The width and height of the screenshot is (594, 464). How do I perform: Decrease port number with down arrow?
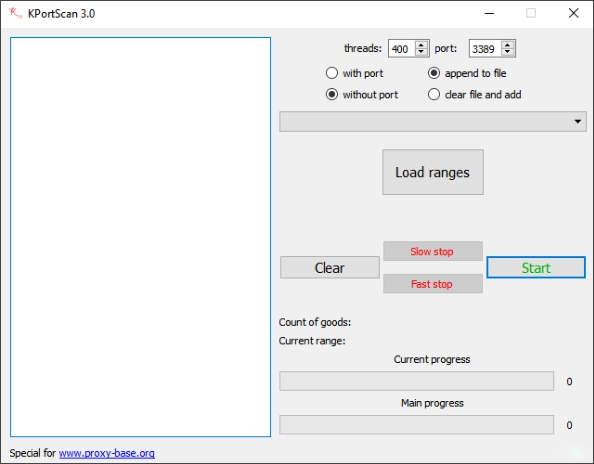click(507, 52)
